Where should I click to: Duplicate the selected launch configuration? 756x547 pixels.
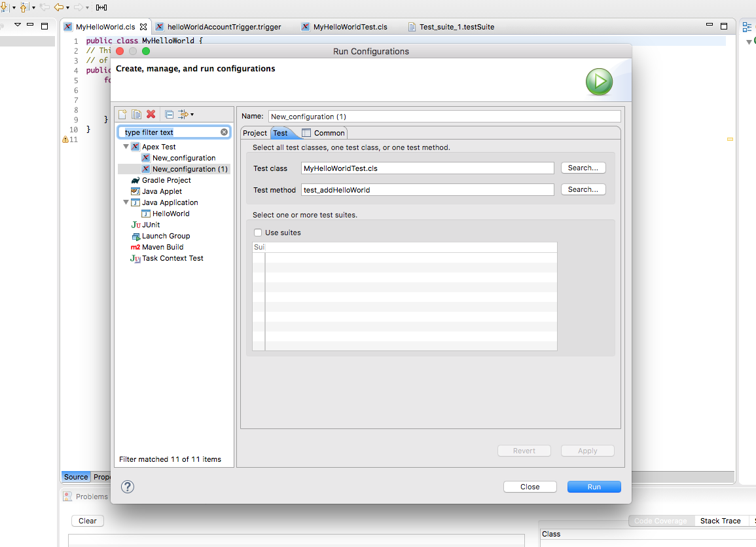click(136, 114)
